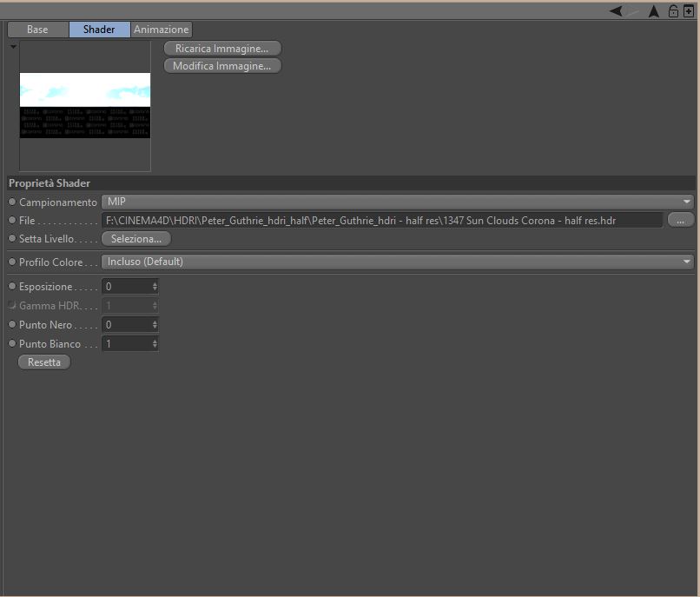Toggle the Punto Nero animation dot

(12, 324)
